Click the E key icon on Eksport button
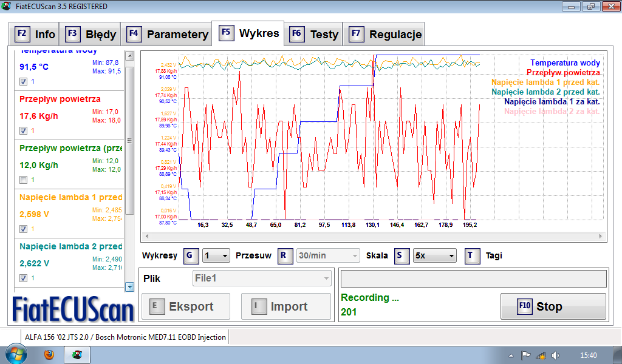Viewport: 622px width, 364px height. pyautogui.click(x=157, y=306)
